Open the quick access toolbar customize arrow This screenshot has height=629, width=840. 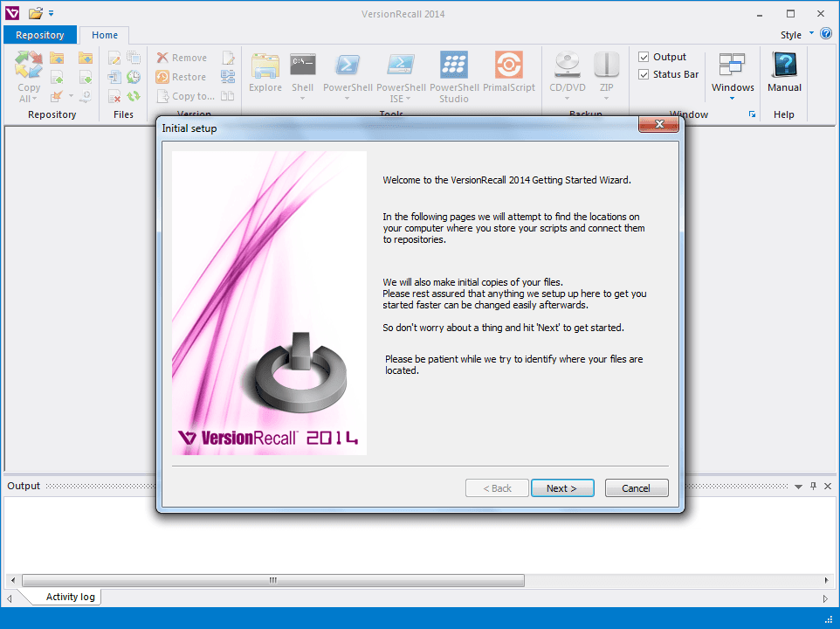tap(51, 13)
